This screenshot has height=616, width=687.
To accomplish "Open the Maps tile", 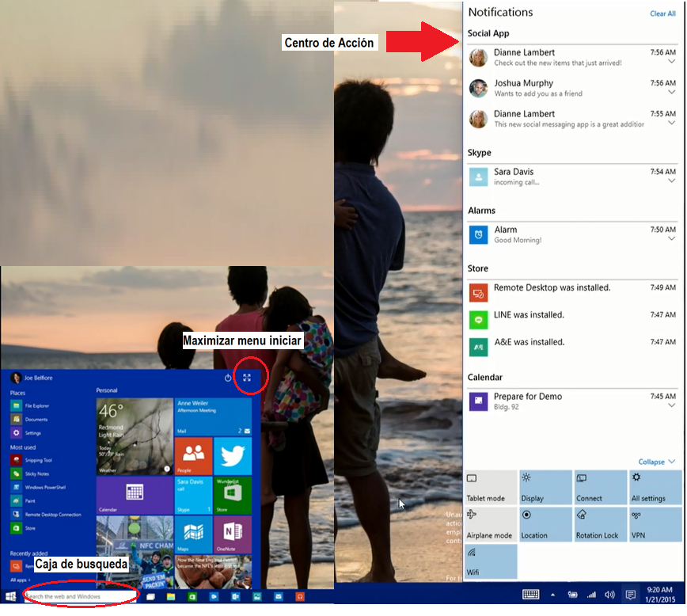I will (193, 534).
